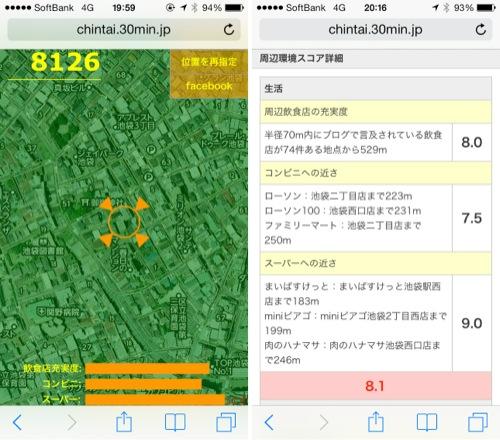Click the 8126 score at the map top
The height and width of the screenshot is (440, 500).
click(x=65, y=62)
